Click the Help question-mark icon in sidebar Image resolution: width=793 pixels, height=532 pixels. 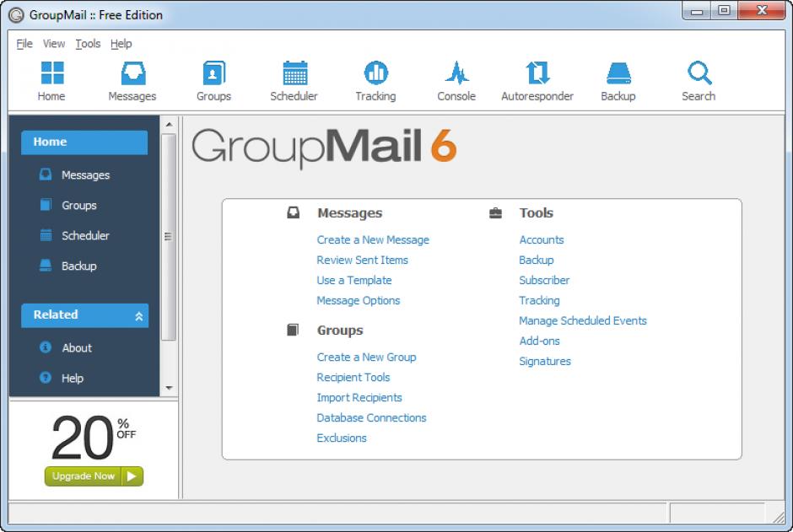coord(46,378)
